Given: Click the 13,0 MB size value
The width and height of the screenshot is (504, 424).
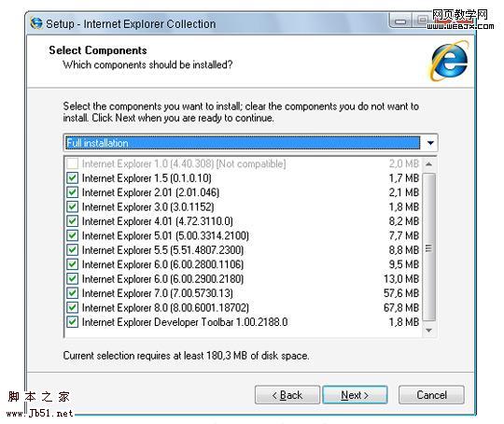Looking at the screenshot, I should (401, 279).
